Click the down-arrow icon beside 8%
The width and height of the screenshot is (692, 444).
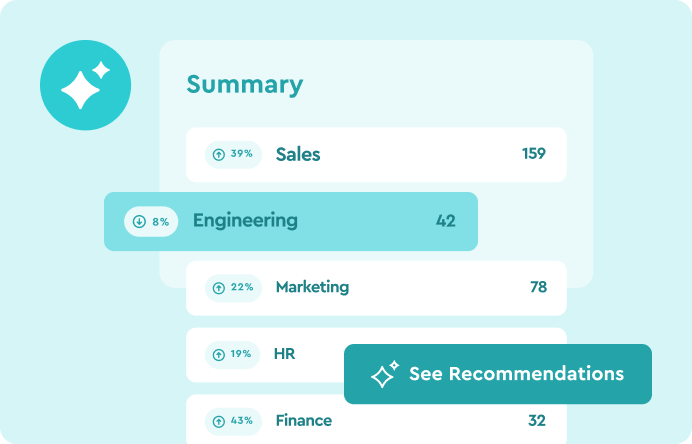pos(139,221)
